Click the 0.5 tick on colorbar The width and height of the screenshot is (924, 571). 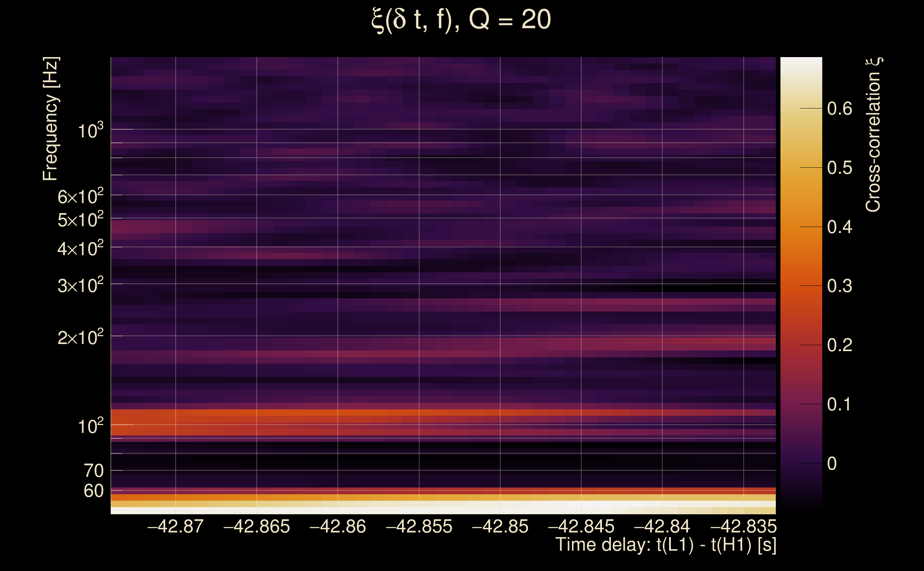839,168
